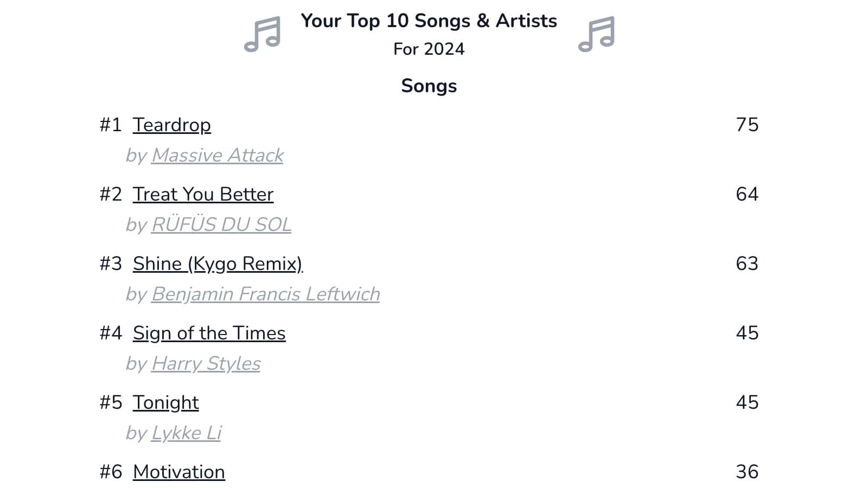Open the Treat You Better song link
This screenshot has width=868, height=488.
[x=203, y=194]
